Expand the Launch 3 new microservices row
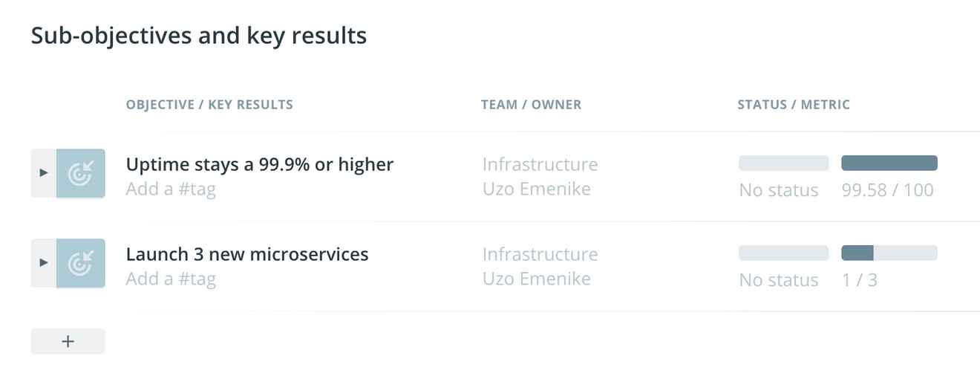 click(43, 263)
